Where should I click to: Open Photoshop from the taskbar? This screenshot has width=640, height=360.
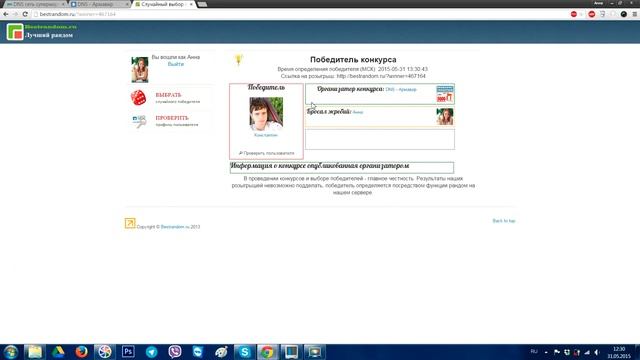(128, 352)
